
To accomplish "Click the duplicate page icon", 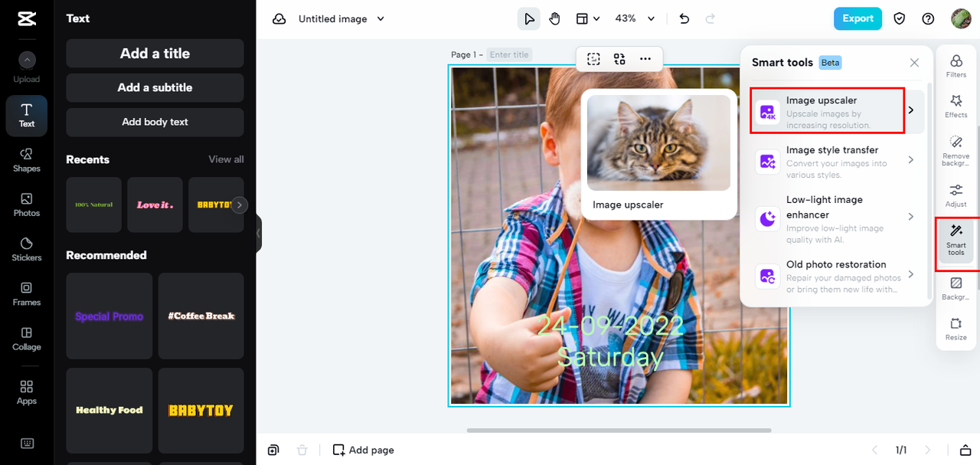I will [x=274, y=450].
